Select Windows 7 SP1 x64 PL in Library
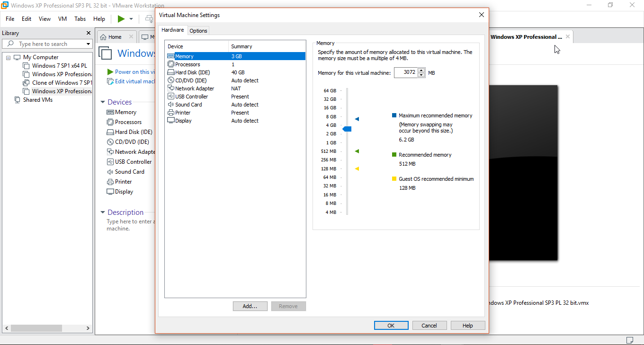 (59, 66)
